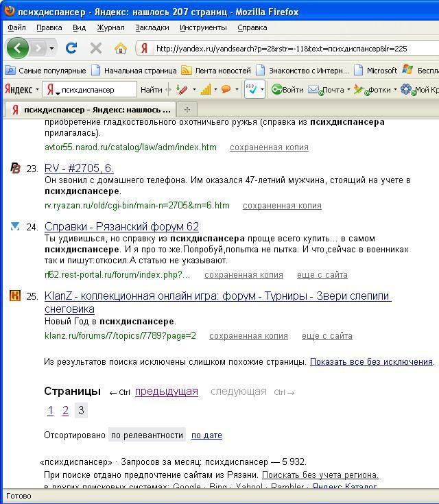Click Поискать без учета региона link
439x504 pixels.
[320, 475]
